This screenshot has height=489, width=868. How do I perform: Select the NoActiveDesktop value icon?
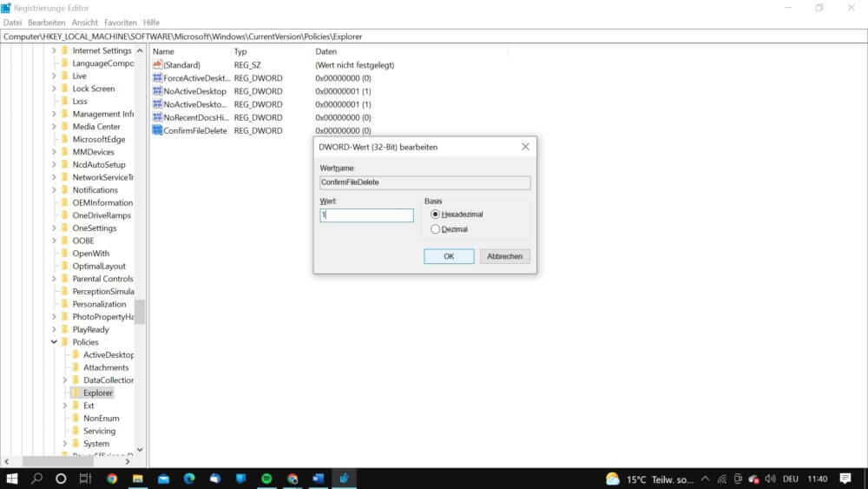[x=157, y=91]
